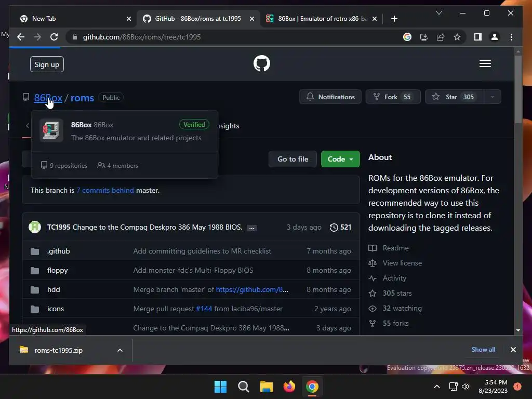Open Windows Start menu
532x399 pixels.
220,387
